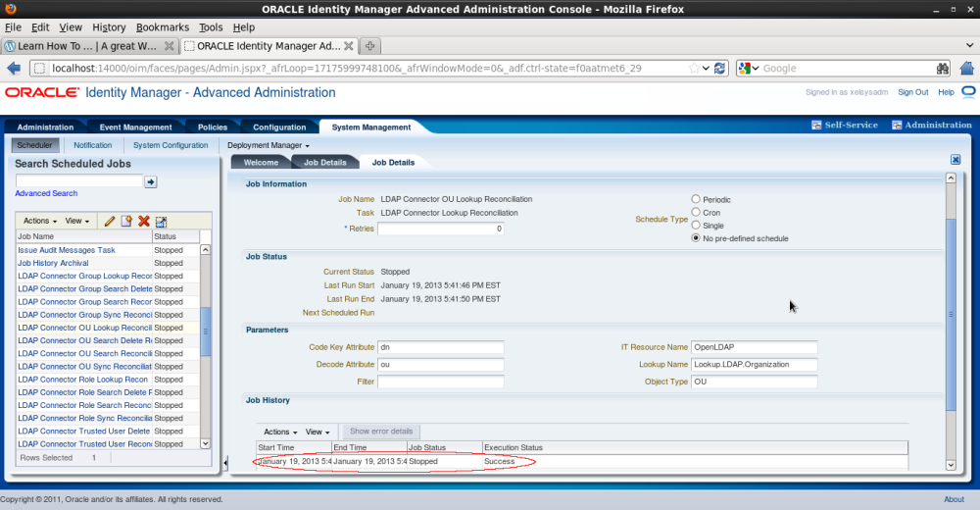Click the edit pencil icon in job toolbar
This screenshot has height=510, width=980.
pos(110,221)
